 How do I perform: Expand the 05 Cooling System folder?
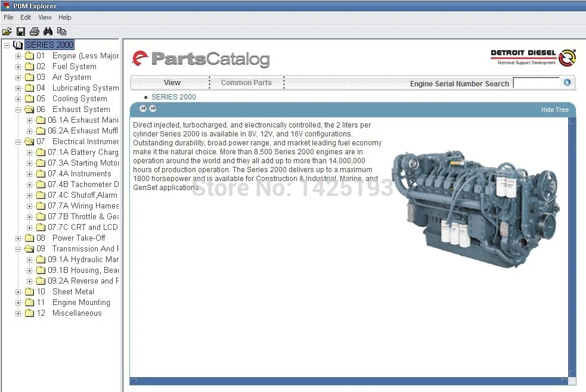pos(18,99)
